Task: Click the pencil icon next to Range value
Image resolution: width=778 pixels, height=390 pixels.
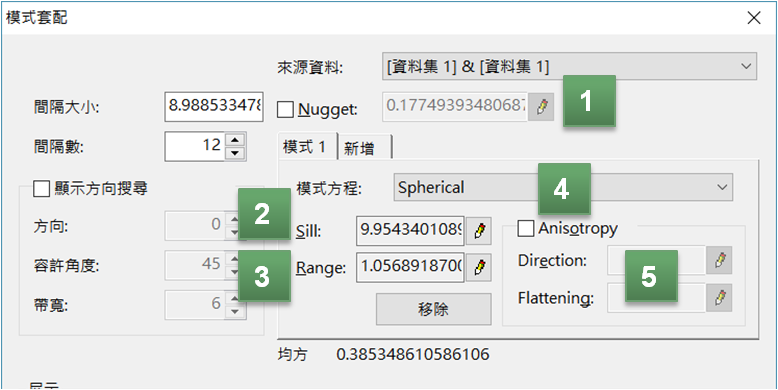Action: coord(479,268)
